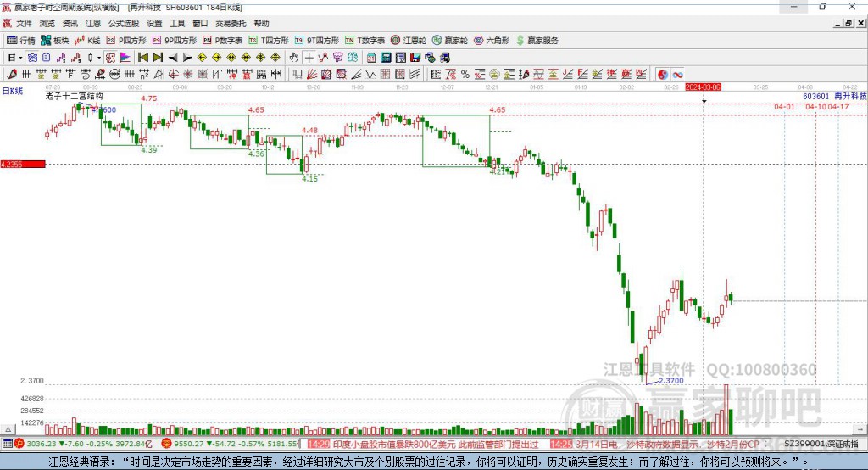Image resolution: width=868 pixels, height=470 pixels.
Task: Click the 日K线 chart label
Action: (13, 91)
